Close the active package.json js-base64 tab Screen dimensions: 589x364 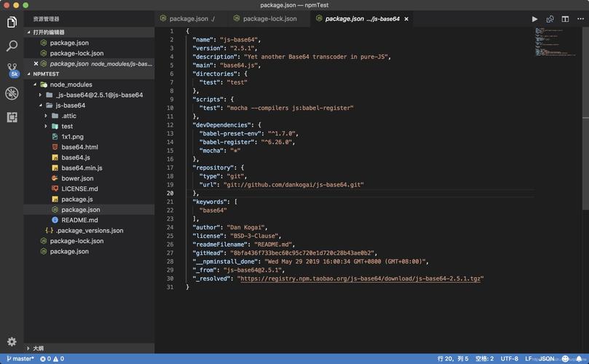tap(406, 19)
